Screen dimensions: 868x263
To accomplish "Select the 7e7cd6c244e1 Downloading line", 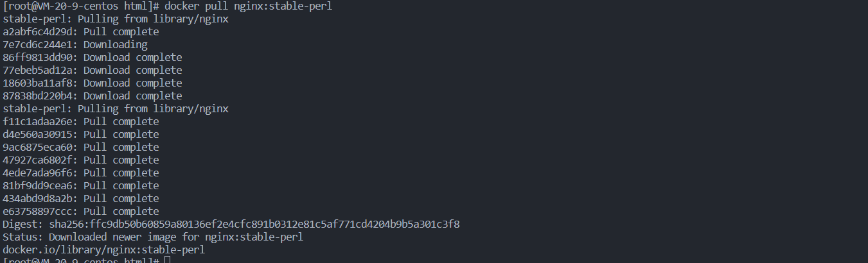I will click(x=75, y=44).
